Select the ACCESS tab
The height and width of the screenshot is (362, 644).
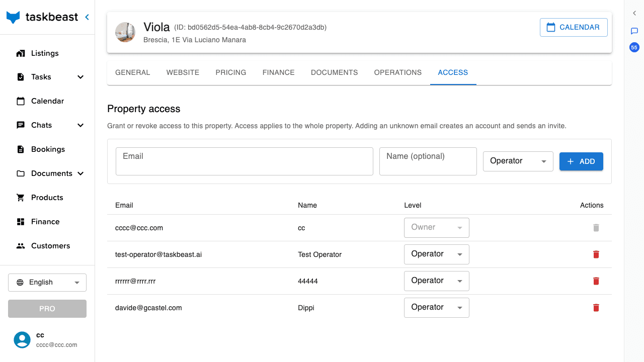pos(453,72)
